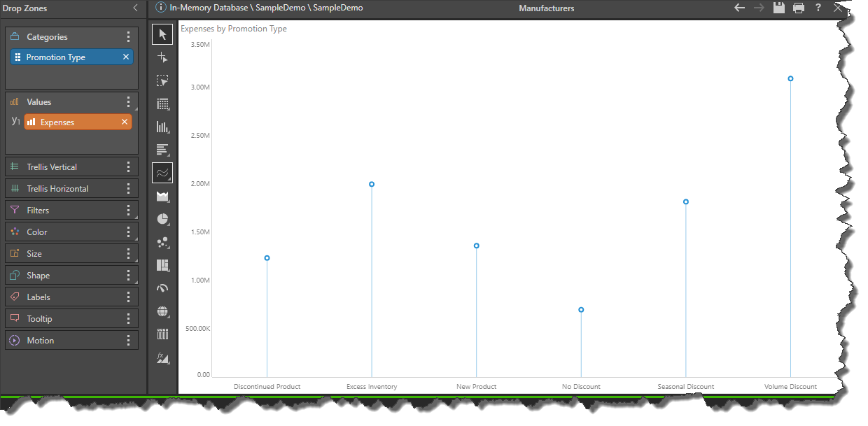Collapse the Drop Zones panel

tap(135, 8)
